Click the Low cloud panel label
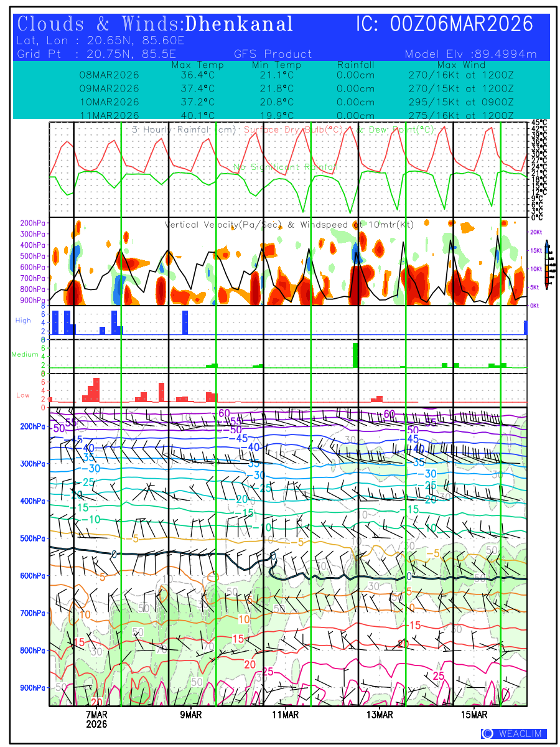The width and height of the screenshot is (560, 747). coord(23,395)
